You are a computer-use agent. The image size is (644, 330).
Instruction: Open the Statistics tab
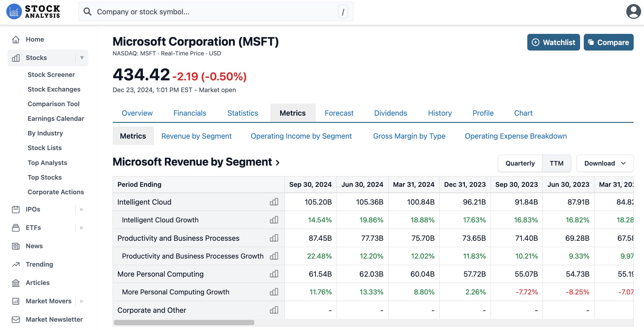click(x=243, y=113)
